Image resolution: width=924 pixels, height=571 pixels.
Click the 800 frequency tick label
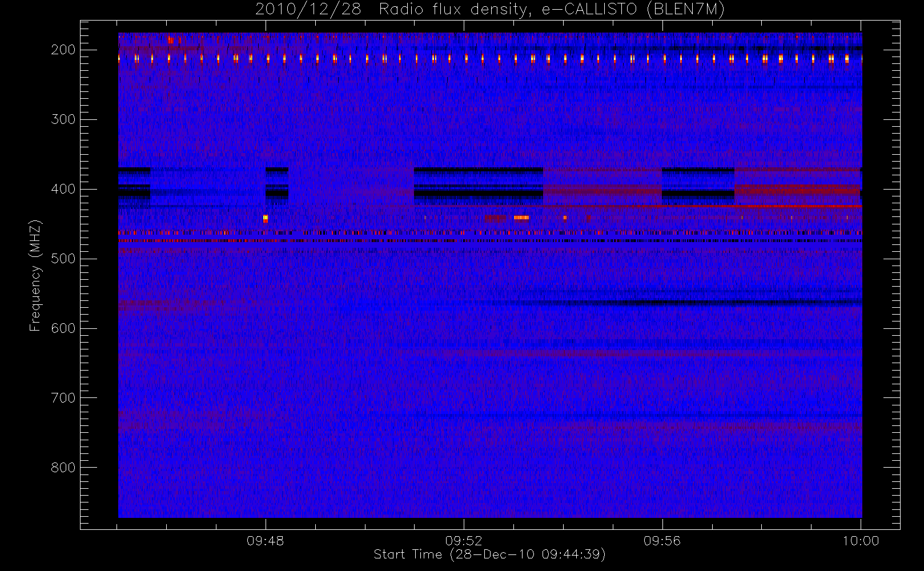point(63,468)
